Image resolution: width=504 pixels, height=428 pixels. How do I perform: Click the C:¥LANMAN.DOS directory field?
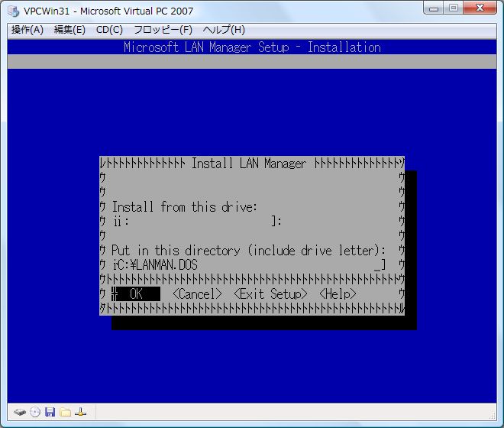tap(249, 265)
